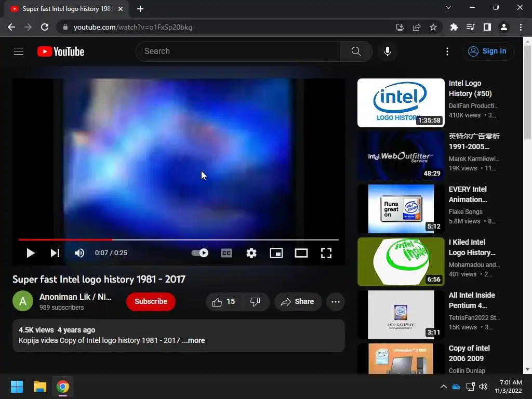Open All Intel Inside Pentium 4 title
Viewport: 532px width, 399px height.
[472, 300]
